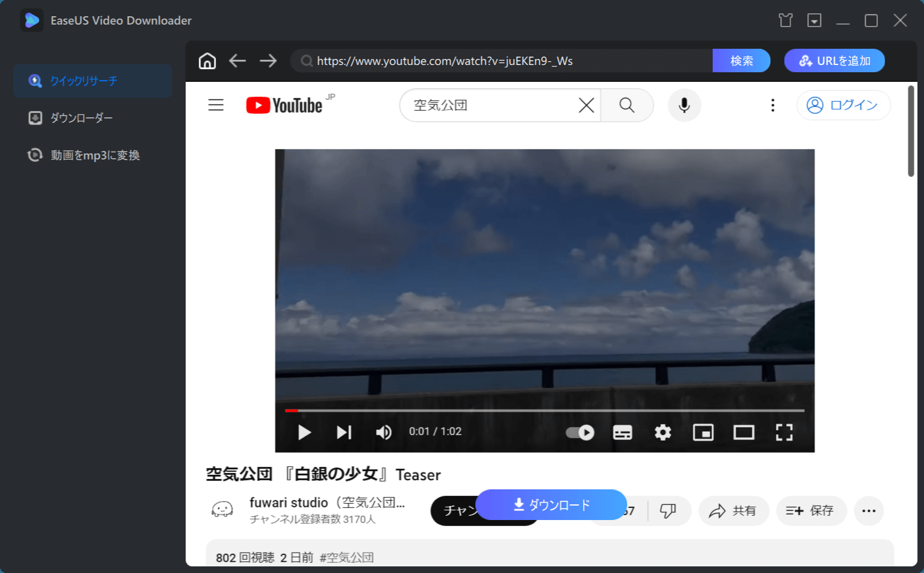Click the blue ダウンロード button
Image resolution: width=924 pixels, height=573 pixels.
coord(551,504)
